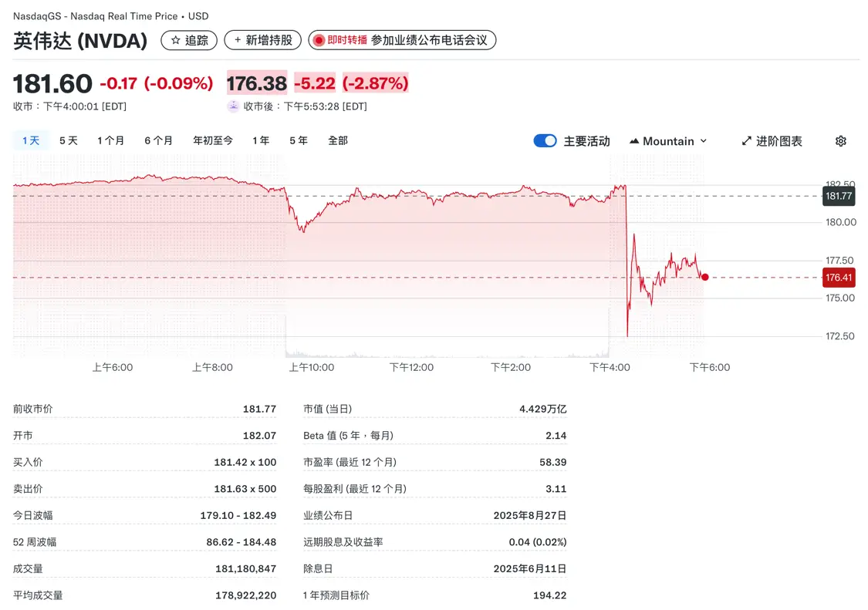This screenshot has width=868, height=610.
Task: Click the expand arrows to open 进阶图表
Action: pos(746,141)
